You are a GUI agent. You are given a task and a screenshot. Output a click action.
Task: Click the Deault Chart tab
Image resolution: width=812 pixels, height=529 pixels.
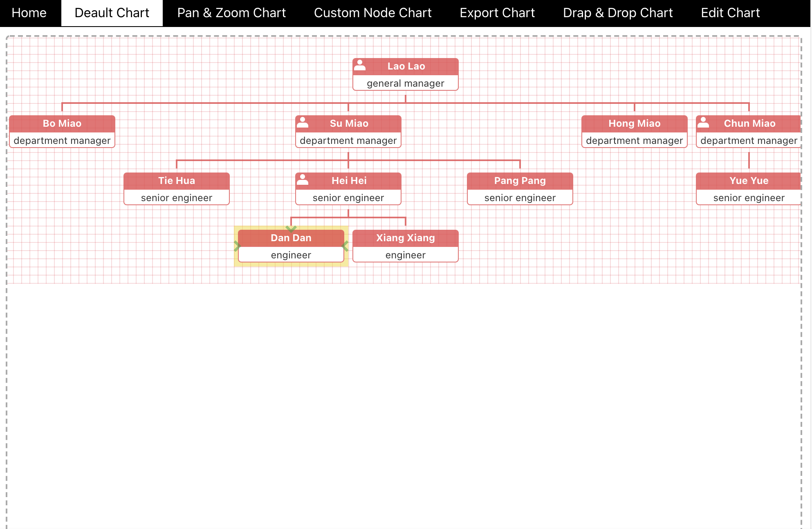[x=112, y=13]
